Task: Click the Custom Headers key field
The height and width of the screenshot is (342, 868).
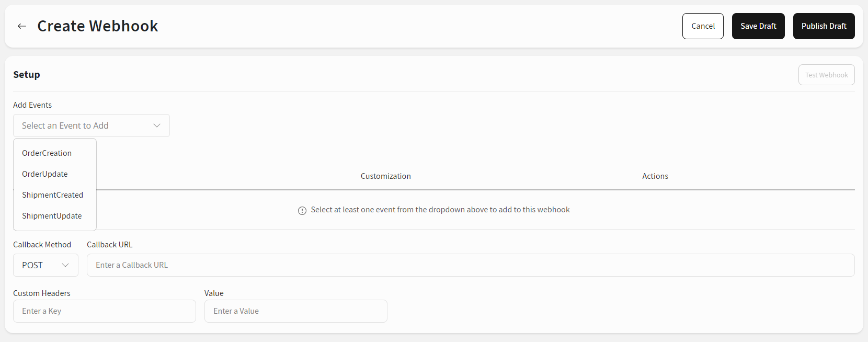Action: click(105, 311)
